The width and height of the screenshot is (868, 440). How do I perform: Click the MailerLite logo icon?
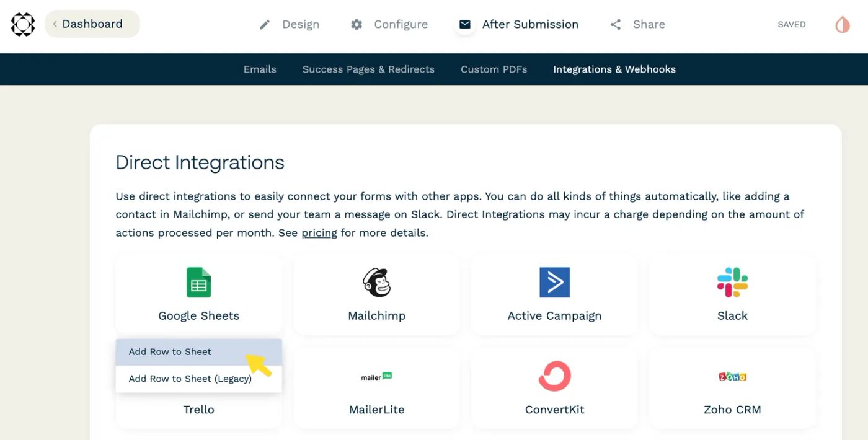tap(376, 376)
